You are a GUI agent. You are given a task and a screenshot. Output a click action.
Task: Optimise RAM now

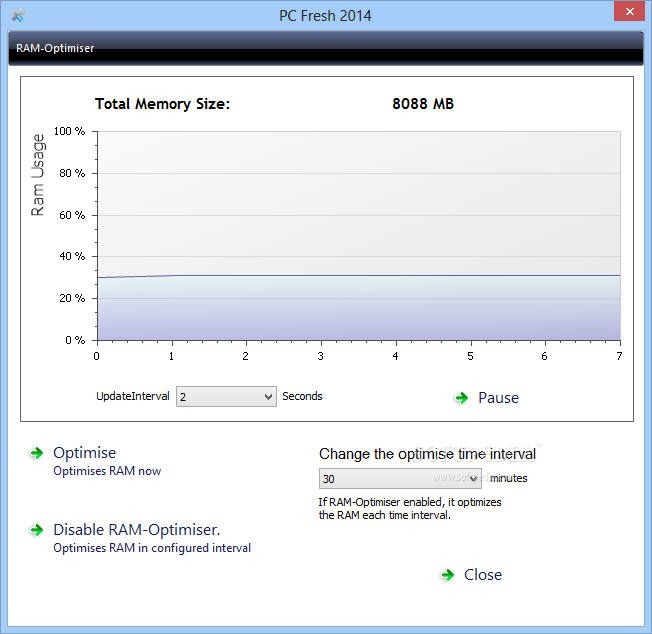[84, 453]
